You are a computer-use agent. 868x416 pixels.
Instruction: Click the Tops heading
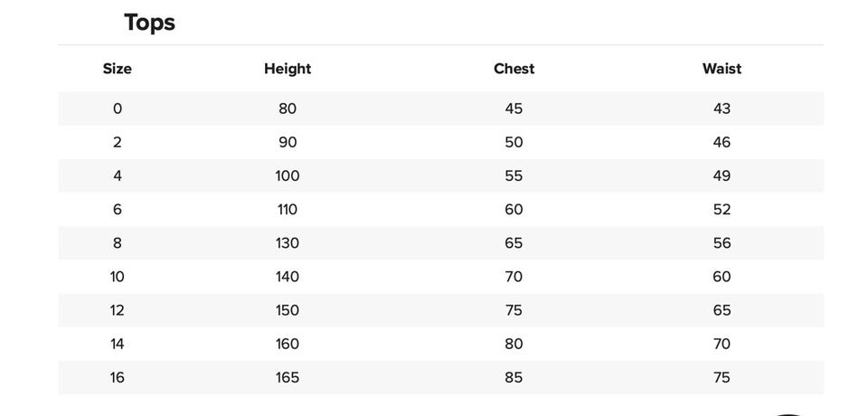(x=149, y=23)
